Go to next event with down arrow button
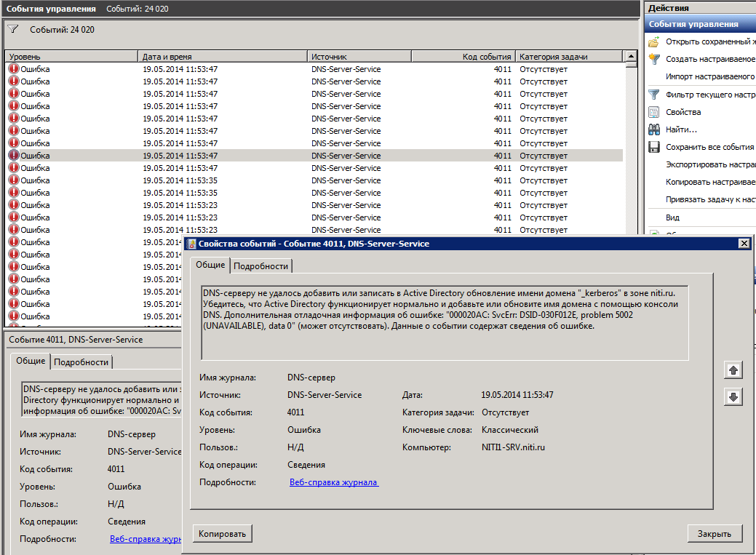The image size is (756, 555). [x=733, y=397]
